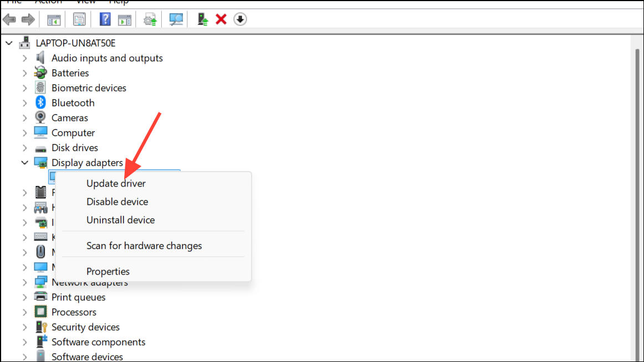
Task: Click the Help question mark toolbar icon
Action: [x=105, y=20]
